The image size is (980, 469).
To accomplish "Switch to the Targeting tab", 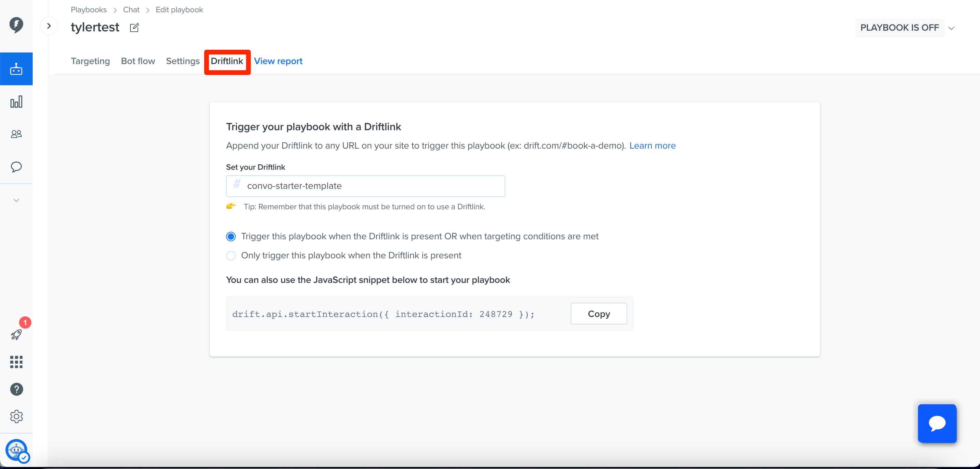I will (90, 61).
